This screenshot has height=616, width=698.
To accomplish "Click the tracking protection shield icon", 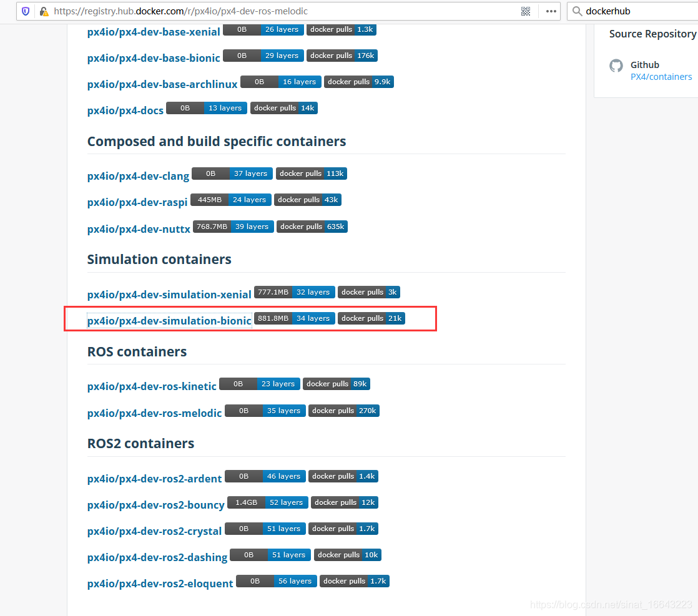I will [25, 11].
